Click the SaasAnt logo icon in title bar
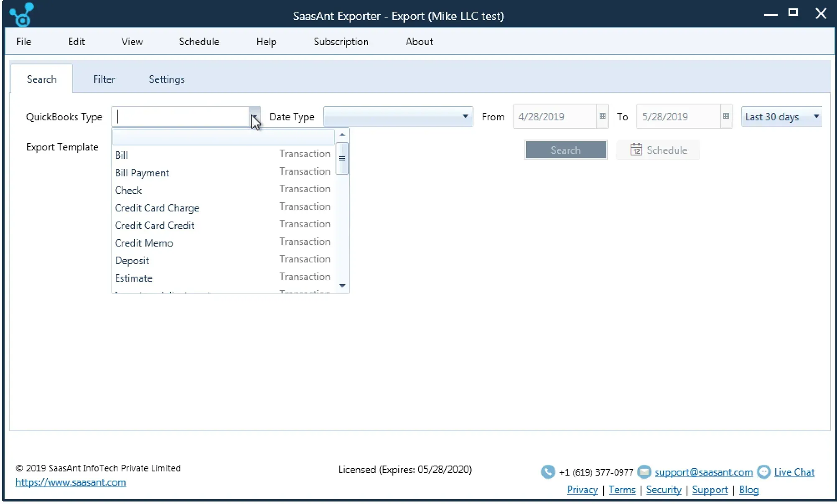The height and width of the screenshot is (504, 837). click(21, 15)
